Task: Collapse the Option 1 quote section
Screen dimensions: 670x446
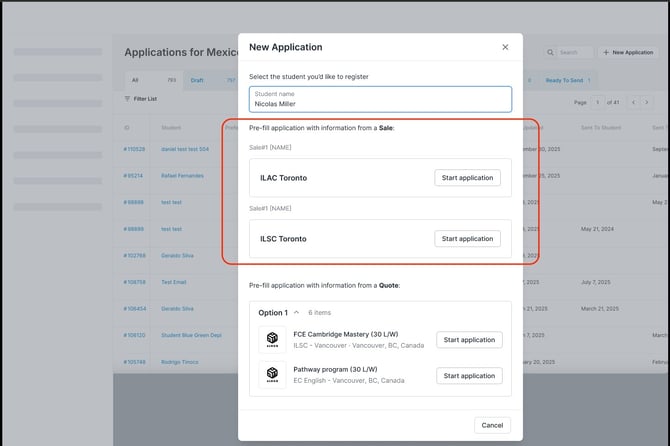Action: [296, 313]
